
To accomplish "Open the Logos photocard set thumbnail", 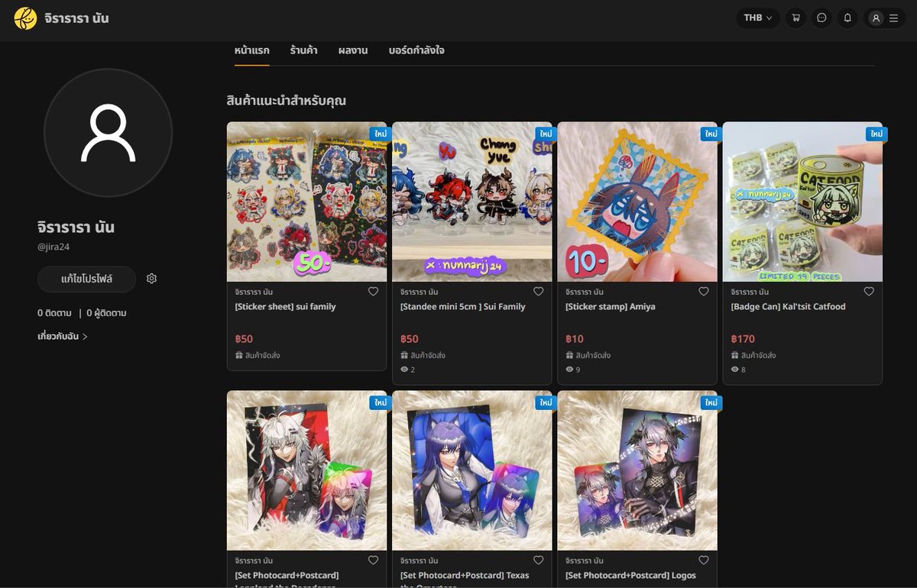I will point(637,470).
